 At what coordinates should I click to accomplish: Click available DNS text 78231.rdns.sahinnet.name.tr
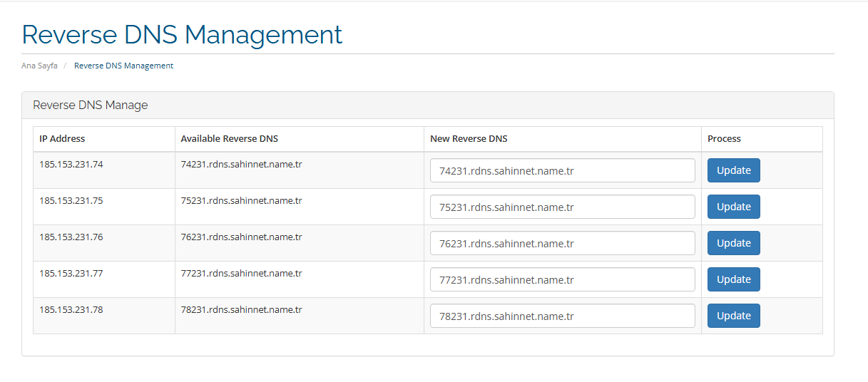point(241,309)
